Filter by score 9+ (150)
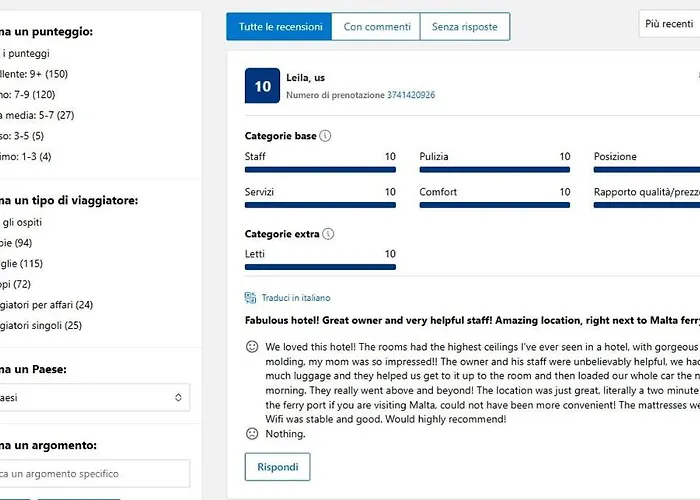The width and height of the screenshot is (700, 500). click(x=34, y=74)
